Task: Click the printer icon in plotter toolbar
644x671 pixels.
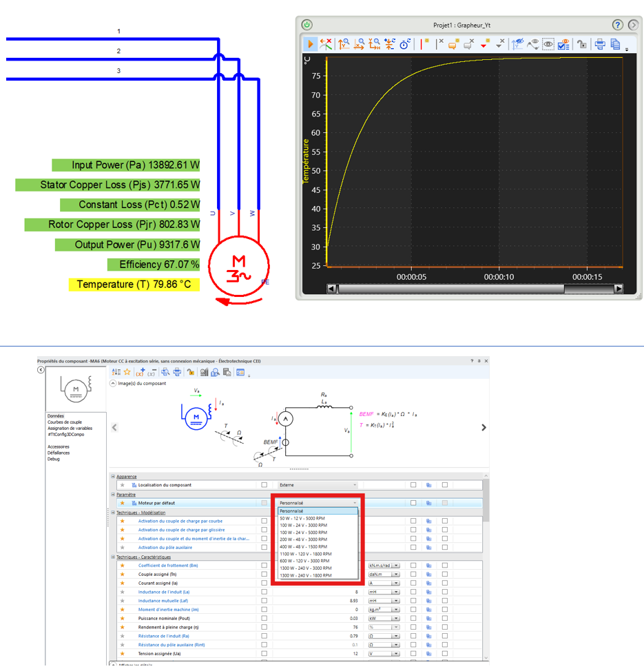Action: point(599,44)
